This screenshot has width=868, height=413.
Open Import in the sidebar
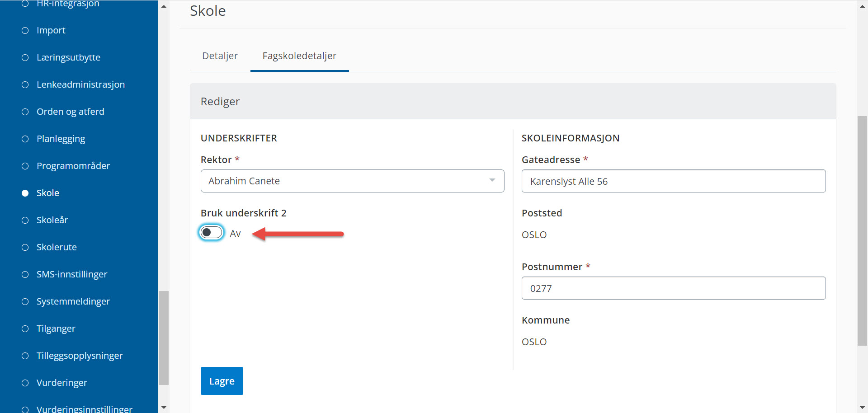click(x=51, y=30)
